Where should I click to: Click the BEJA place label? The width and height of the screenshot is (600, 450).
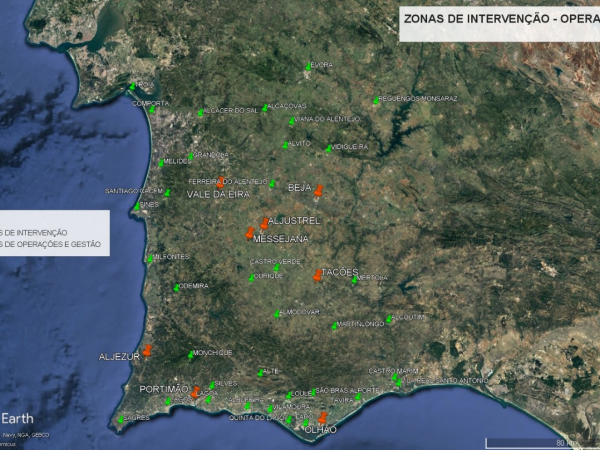(299, 188)
